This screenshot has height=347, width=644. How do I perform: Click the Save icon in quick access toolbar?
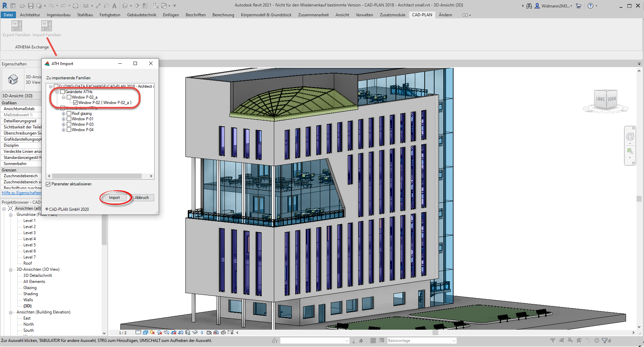point(31,6)
